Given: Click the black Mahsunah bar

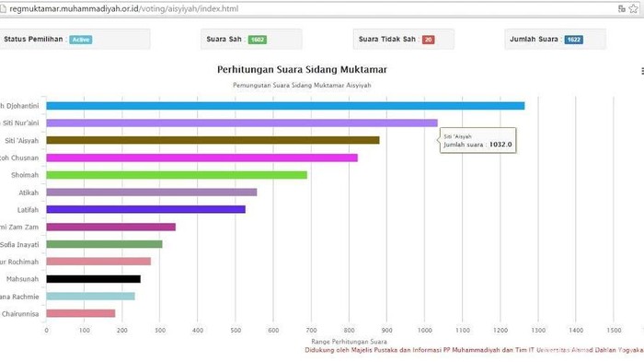Looking at the screenshot, I should (x=93, y=279).
